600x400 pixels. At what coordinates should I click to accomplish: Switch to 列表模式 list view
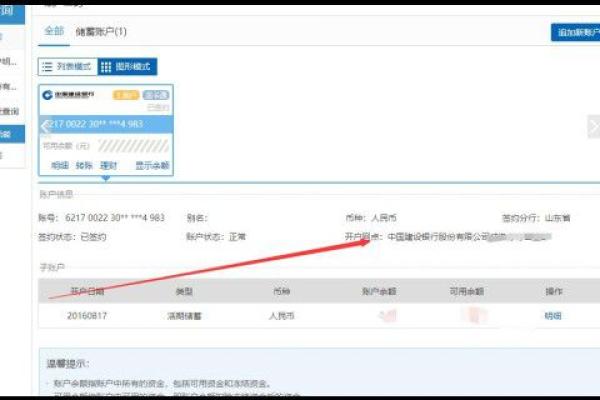pyautogui.click(x=68, y=67)
